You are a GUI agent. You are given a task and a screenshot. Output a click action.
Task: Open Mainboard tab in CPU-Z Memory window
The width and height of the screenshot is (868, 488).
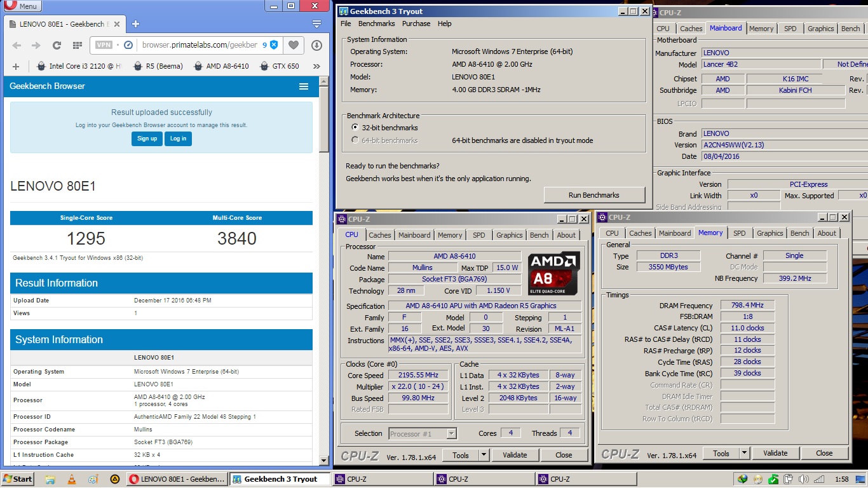(675, 233)
